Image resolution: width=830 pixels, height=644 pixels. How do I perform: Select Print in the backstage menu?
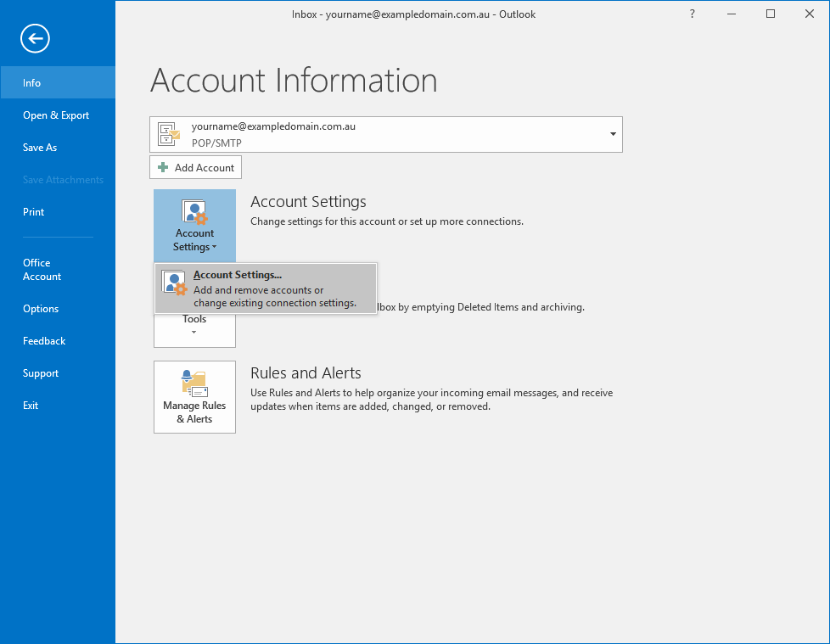(x=34, y=212)
